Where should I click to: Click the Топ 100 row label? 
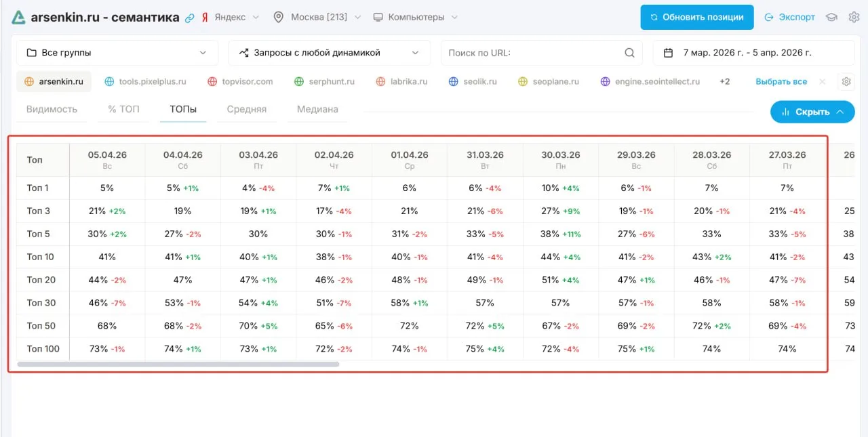43,349
